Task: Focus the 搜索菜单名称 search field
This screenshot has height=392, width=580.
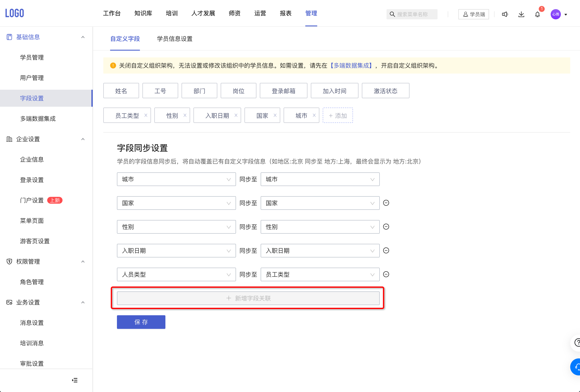Action: coord(412,14)
